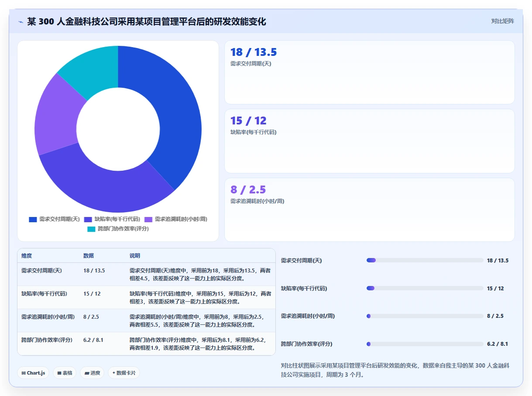Click the 进度 tag

(x=92, y=373)
